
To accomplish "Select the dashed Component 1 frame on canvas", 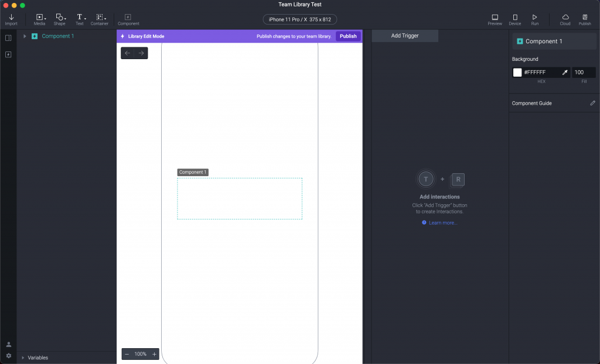I will [240, 198].
